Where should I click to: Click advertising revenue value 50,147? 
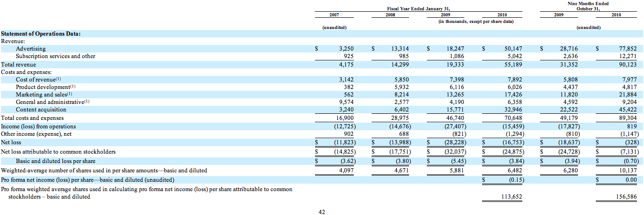pyautogui.click(x=513, y=49)
